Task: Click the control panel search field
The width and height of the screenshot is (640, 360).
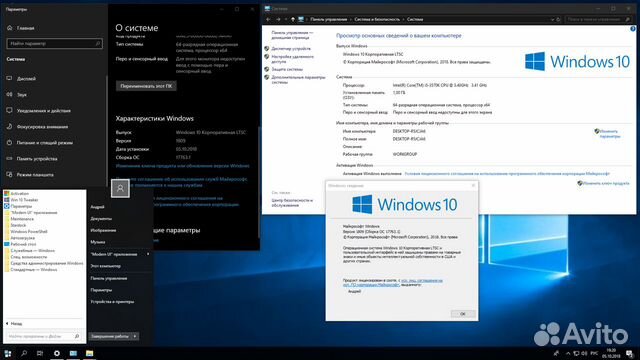Action: (598, 19)
